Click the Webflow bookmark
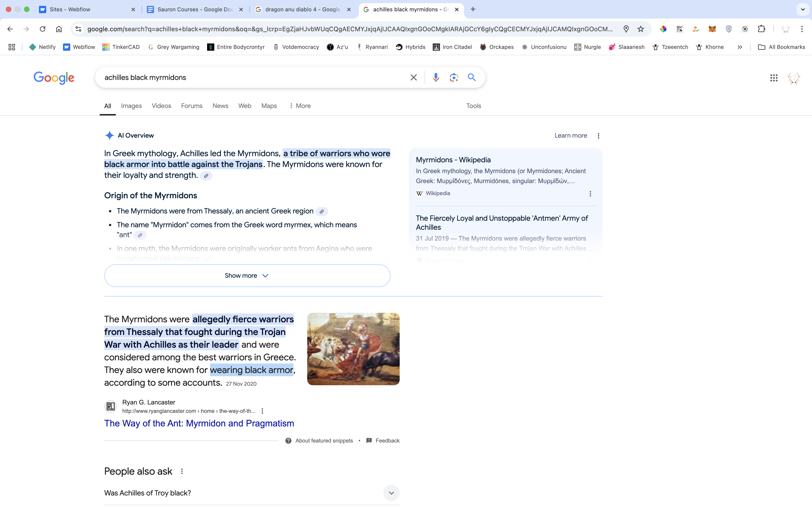The height and width of the screenshot is (507, 812). pos(79,47)
